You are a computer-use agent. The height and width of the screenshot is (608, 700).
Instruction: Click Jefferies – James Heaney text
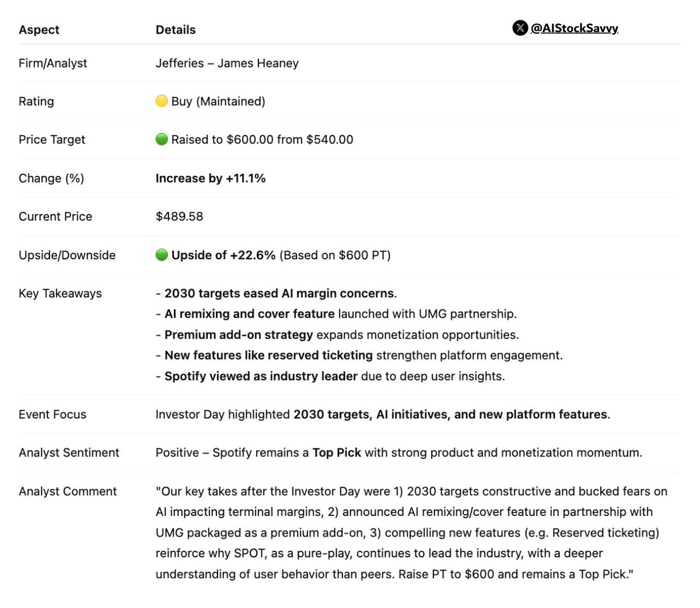[227, 63]
